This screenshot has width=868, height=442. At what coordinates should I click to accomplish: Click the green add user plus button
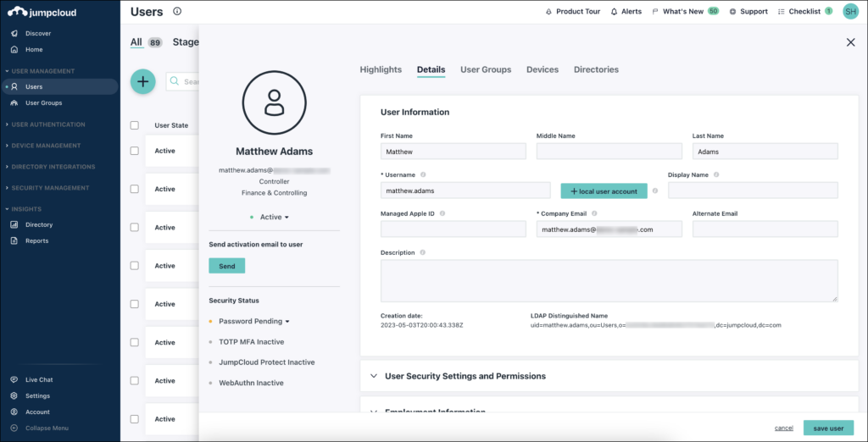(142, 81)
